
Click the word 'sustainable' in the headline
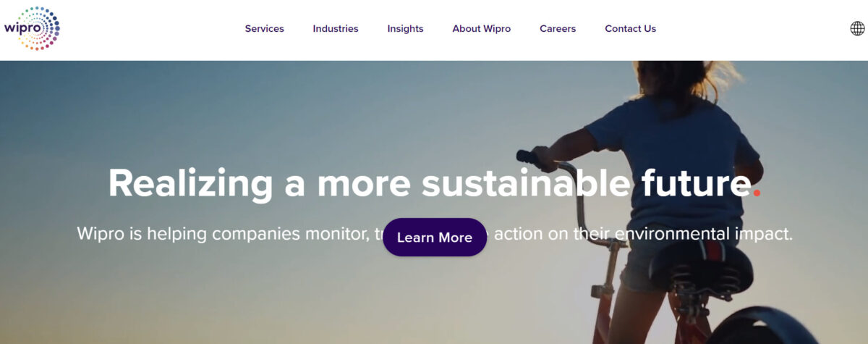point(526,183)
